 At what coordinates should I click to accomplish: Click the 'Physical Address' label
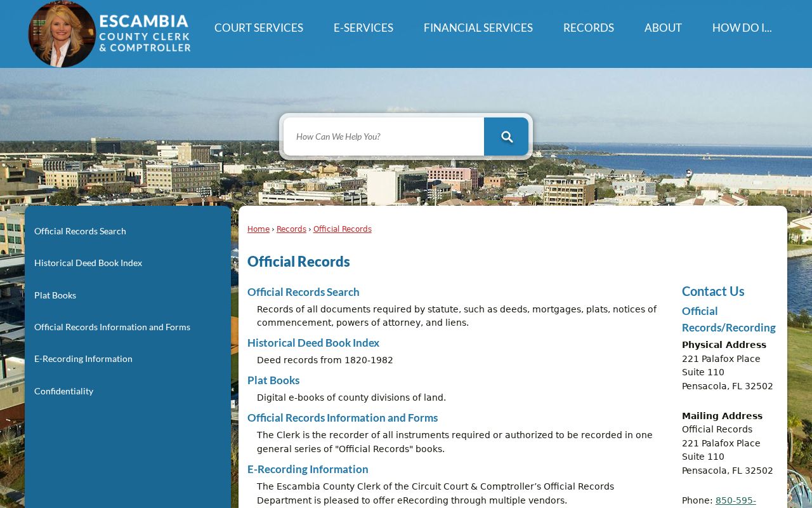pos(724,345)
